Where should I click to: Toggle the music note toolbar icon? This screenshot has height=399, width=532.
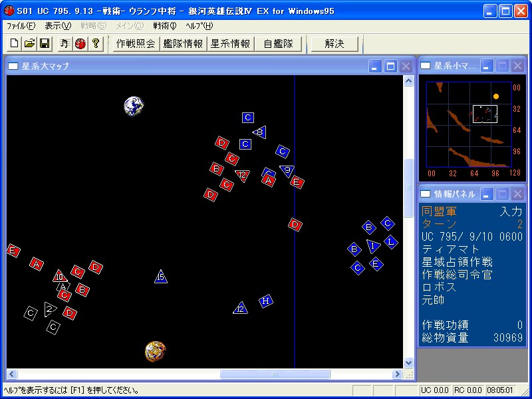65,44
